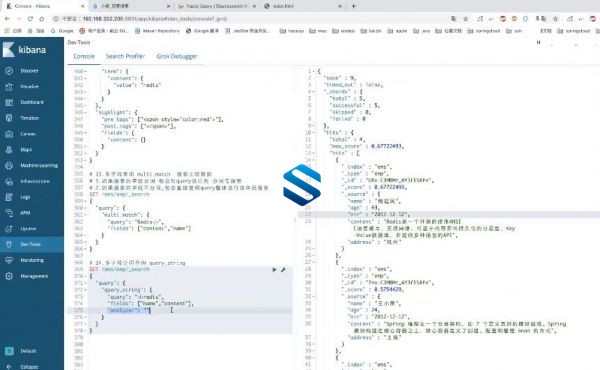The width and height of the screenshot is (600, 370).
Task: Fold the "query" block at line 371
Action: 86,283
